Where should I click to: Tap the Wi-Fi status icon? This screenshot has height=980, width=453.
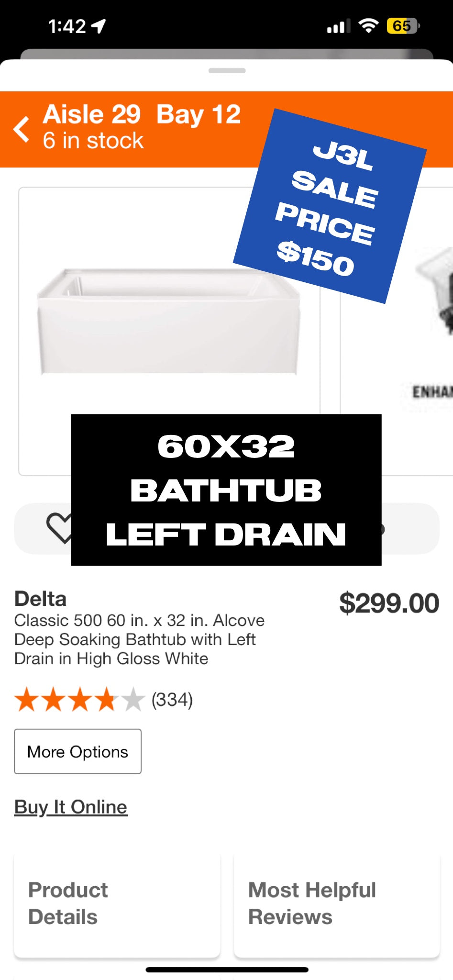coord(368,26)
